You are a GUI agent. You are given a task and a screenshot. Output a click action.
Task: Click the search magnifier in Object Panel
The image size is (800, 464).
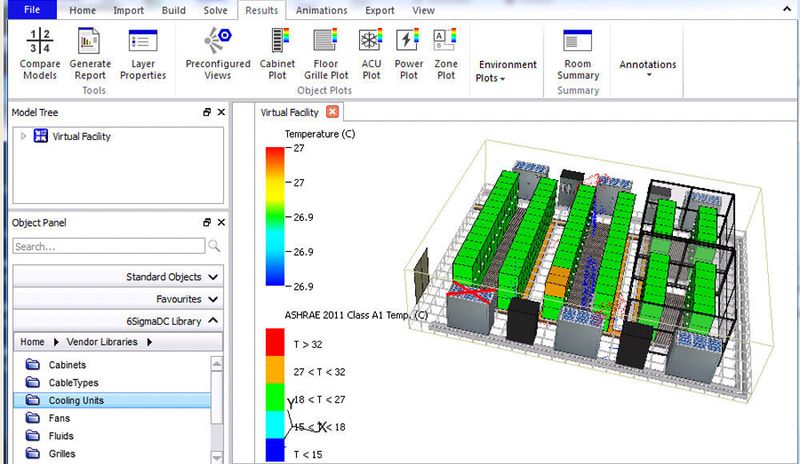tap(214, 246)
